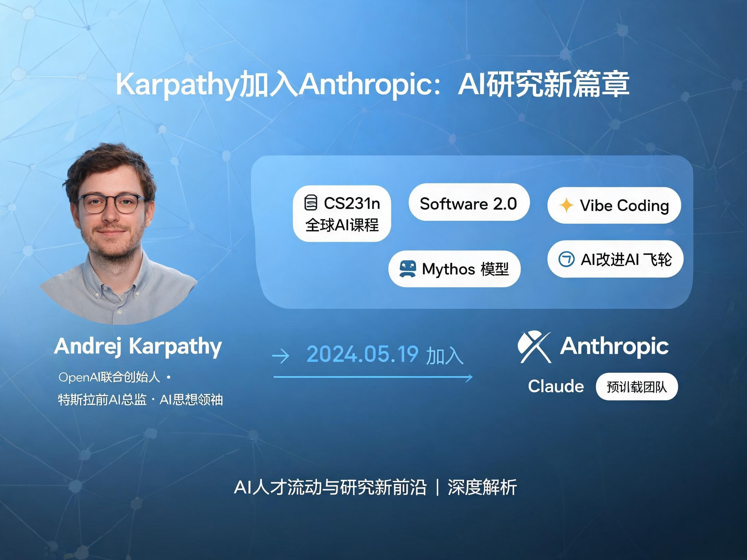747x560 pixels.
Task: Click the text '特斯拉前AI总监 · AI思想领袖'
Action: [140, 400]
